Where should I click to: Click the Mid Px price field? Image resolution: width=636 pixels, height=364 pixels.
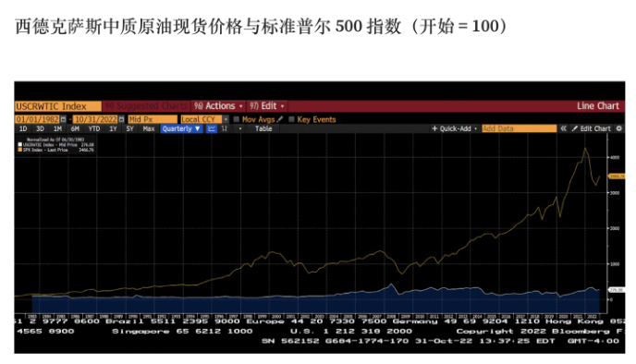(x=153, y=119)
